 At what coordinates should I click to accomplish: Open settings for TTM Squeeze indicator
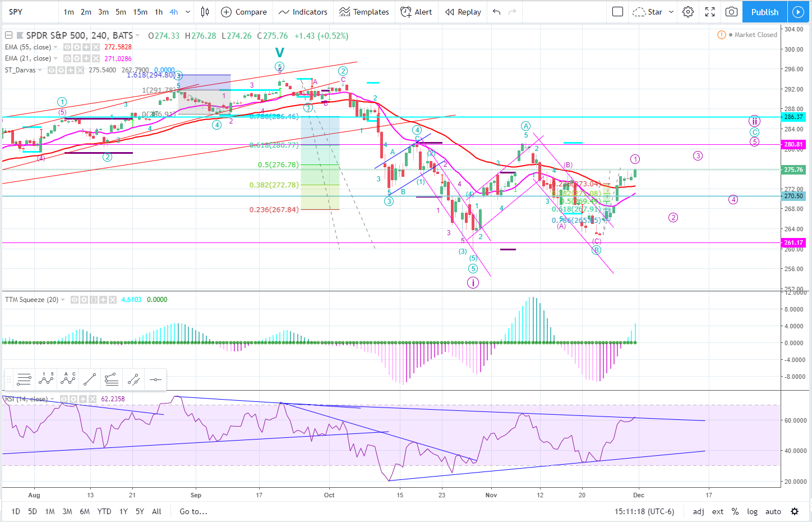coord(84,300)
